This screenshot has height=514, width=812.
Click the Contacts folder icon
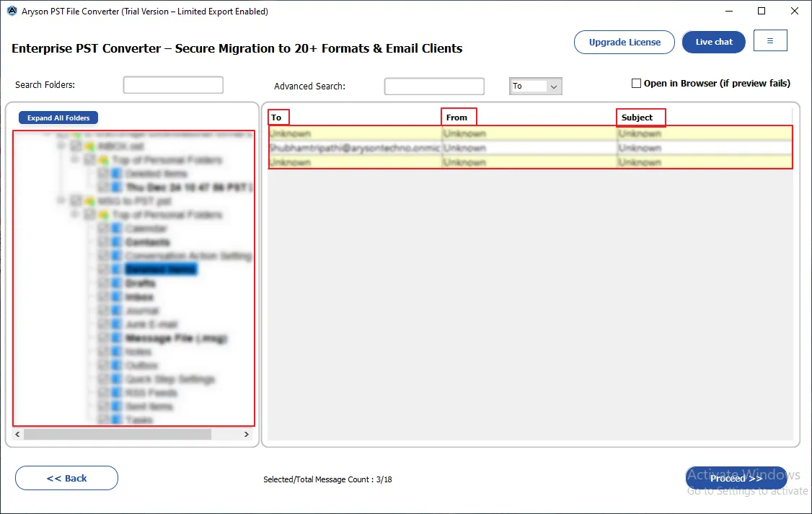[x=116, y=242]
